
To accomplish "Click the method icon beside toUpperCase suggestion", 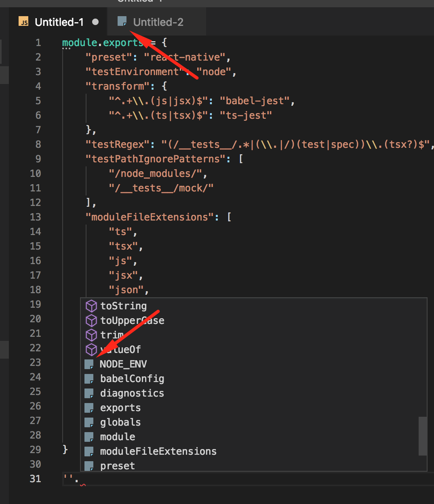I will point(91,320).
